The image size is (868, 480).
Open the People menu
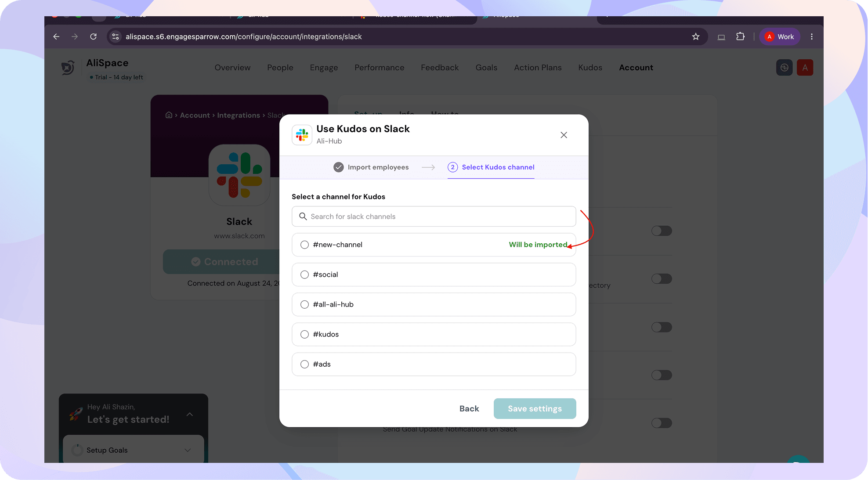(x=280, y=68)
